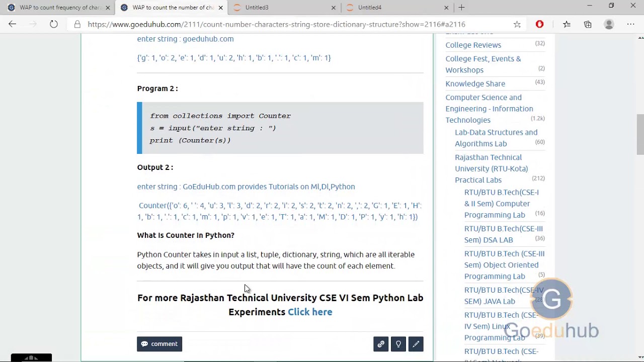
Task: Click the 'What Is Counter In Python?' heading
Action: click(186, 235)
